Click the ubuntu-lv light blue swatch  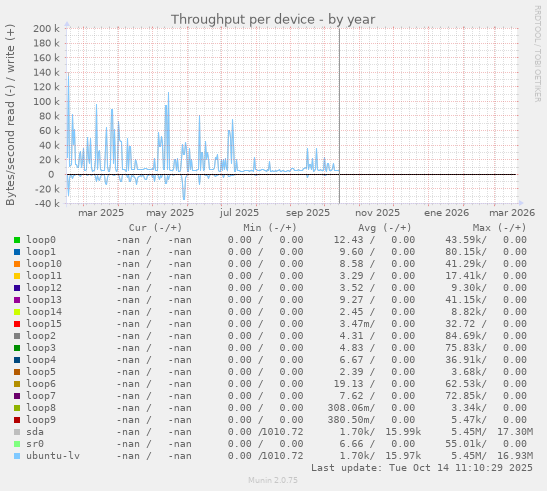click(17, 456)
